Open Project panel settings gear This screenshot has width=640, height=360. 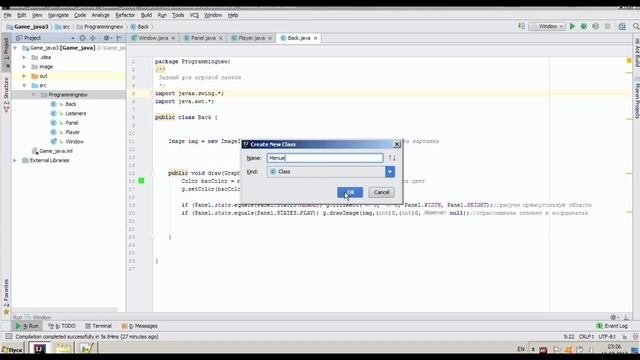(107, 38)
